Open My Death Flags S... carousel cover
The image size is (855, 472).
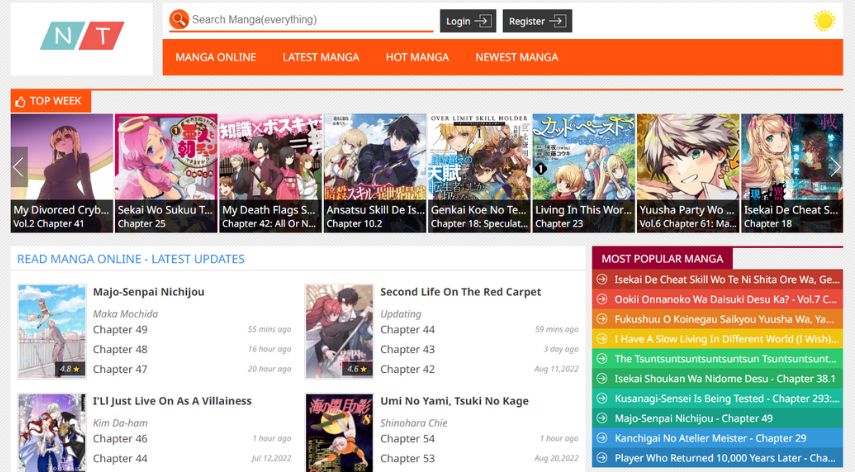270,173
